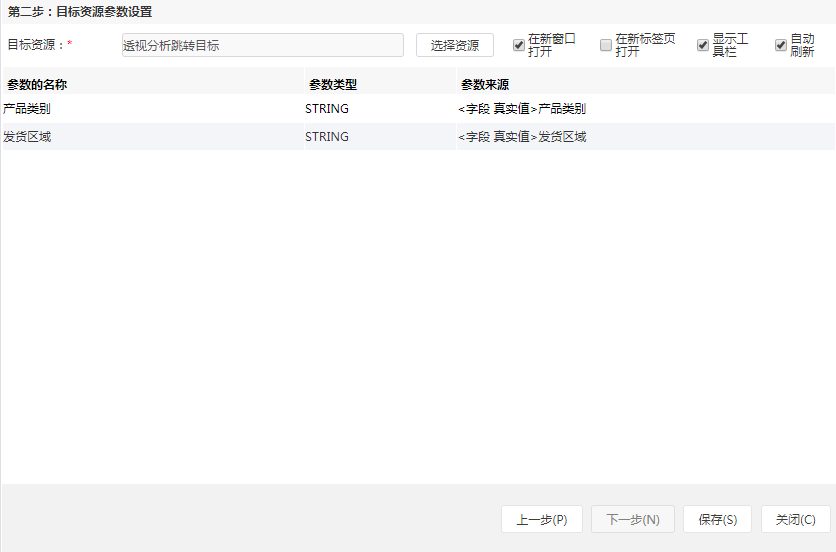Viewport: 836px width, 552px height.
Task: Click parameter source <字段 真实值>产品类别
Action: [522, 109]
